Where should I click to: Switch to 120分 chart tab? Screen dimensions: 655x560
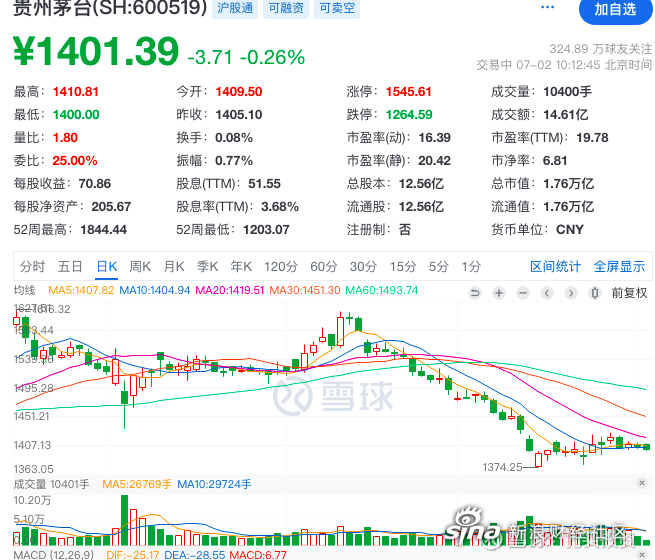pyautogui.click(x=281, y=266)
